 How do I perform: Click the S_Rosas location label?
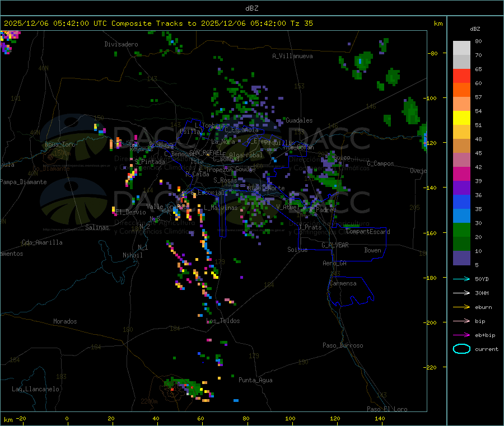225,180
